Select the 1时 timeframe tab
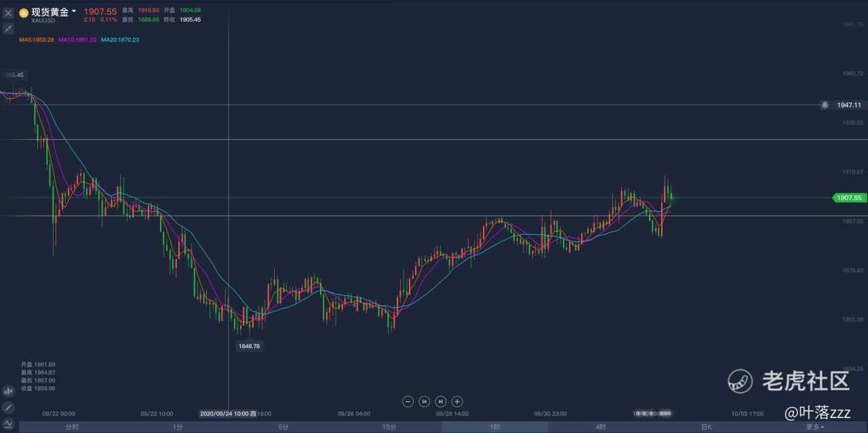This screenshot has height=433, width=868. [x=495, y=427]
